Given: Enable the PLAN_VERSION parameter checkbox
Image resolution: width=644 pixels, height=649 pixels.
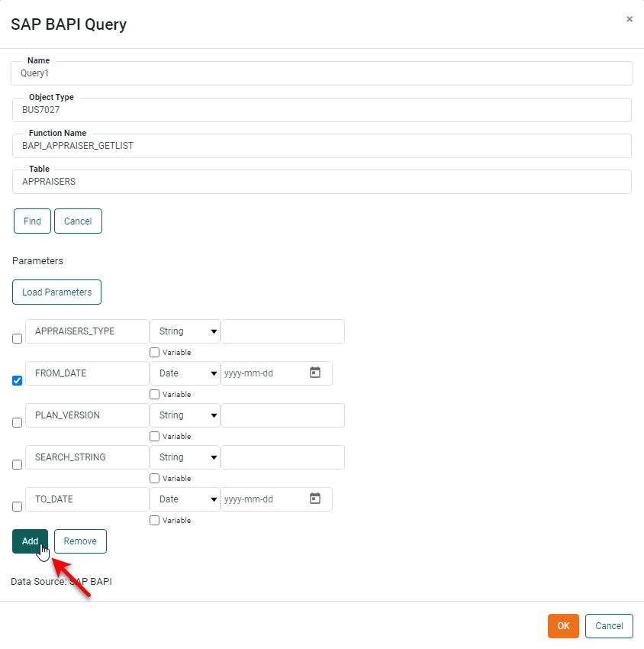Looking at the screenshot, I should (x=17, y=422).
